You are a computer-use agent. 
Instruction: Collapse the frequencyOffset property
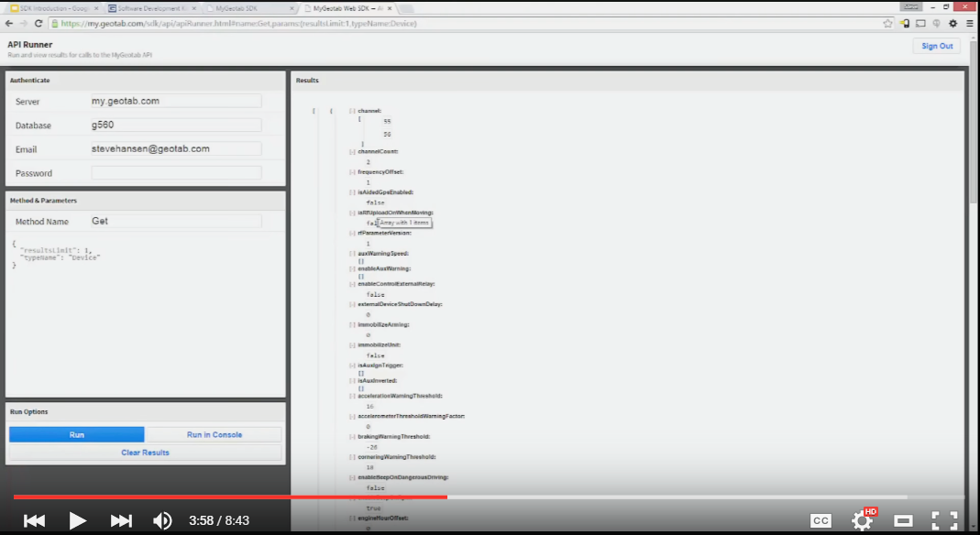pyautogui.click(x=352, y=172)
